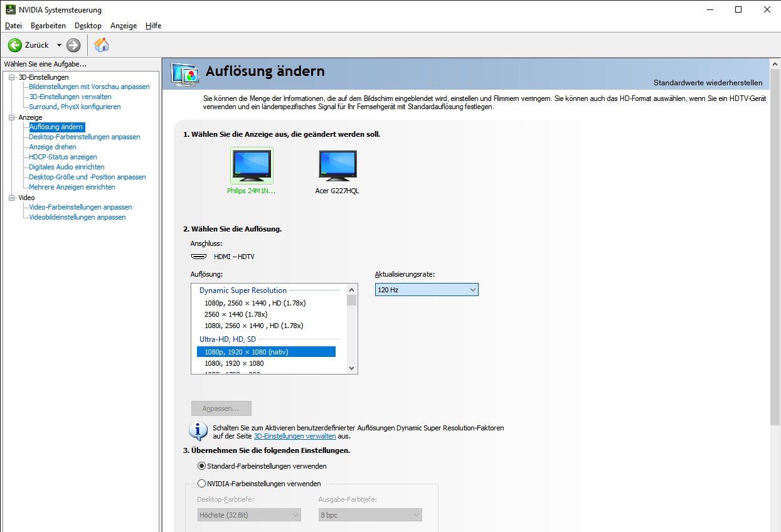The width and height of the screenshot is (781, 532).
Task: Open the Bearbeiten menu
Action: coord(48,26)
